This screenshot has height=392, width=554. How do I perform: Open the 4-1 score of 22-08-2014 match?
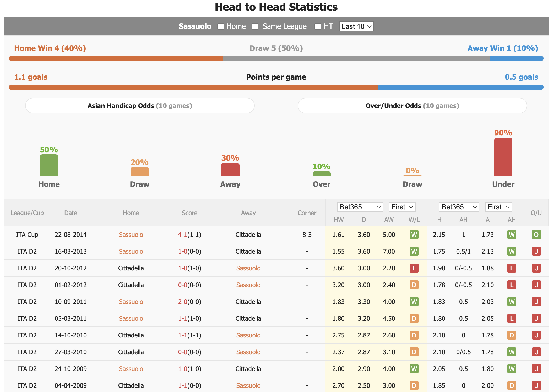[x=183, y=235]
